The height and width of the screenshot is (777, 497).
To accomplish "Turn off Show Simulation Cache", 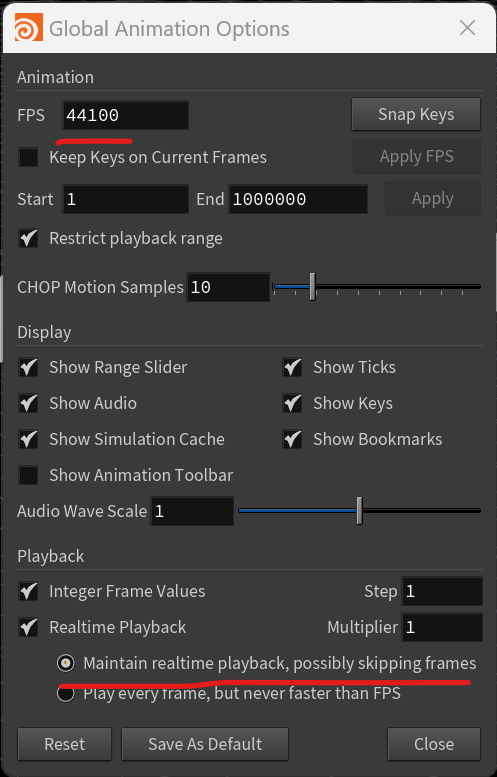I will (x=28, y=439).
